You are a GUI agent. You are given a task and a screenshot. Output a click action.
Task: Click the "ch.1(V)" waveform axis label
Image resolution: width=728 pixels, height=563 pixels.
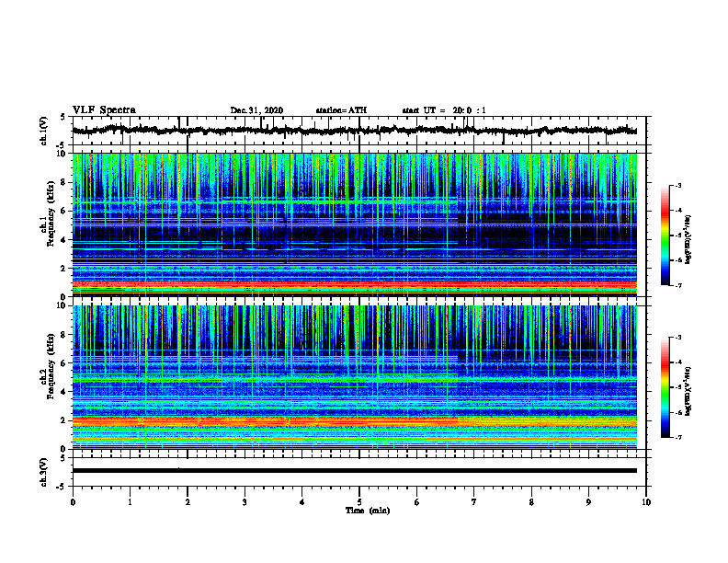click(43, 131)
